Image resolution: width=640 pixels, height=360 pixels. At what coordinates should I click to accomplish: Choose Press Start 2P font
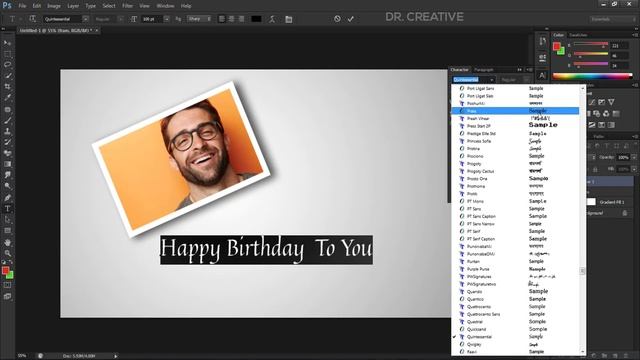pos(515,126)
